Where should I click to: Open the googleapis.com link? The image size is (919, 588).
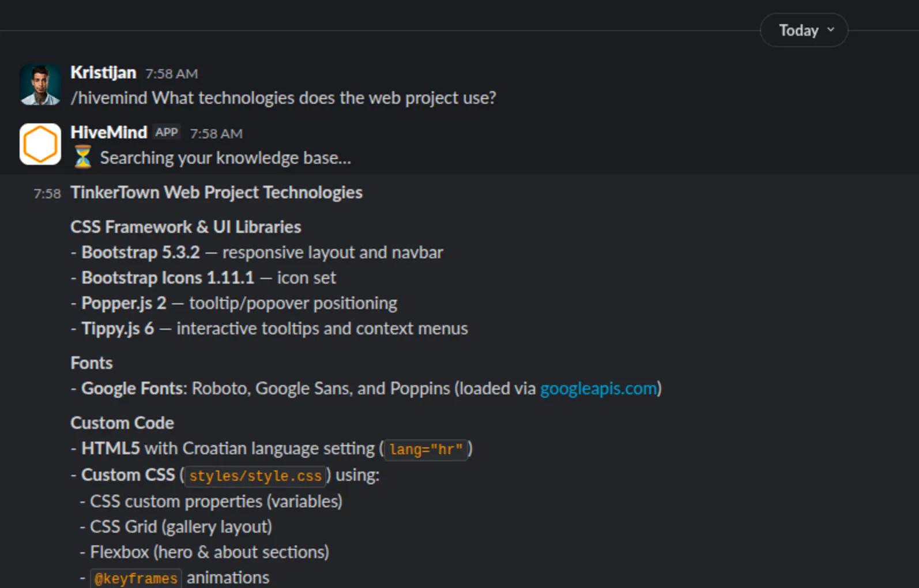(x=598, y=389)
